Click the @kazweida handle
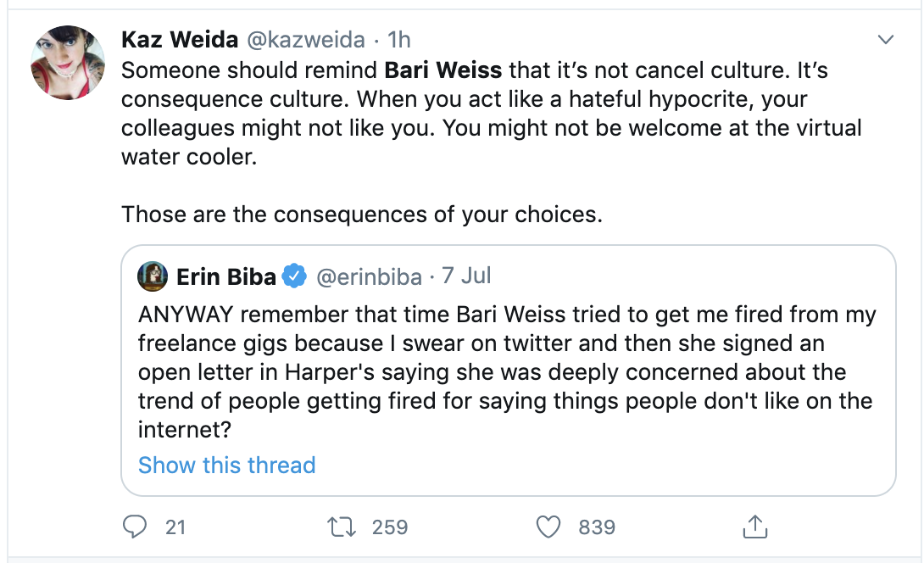 click(305, 39)
